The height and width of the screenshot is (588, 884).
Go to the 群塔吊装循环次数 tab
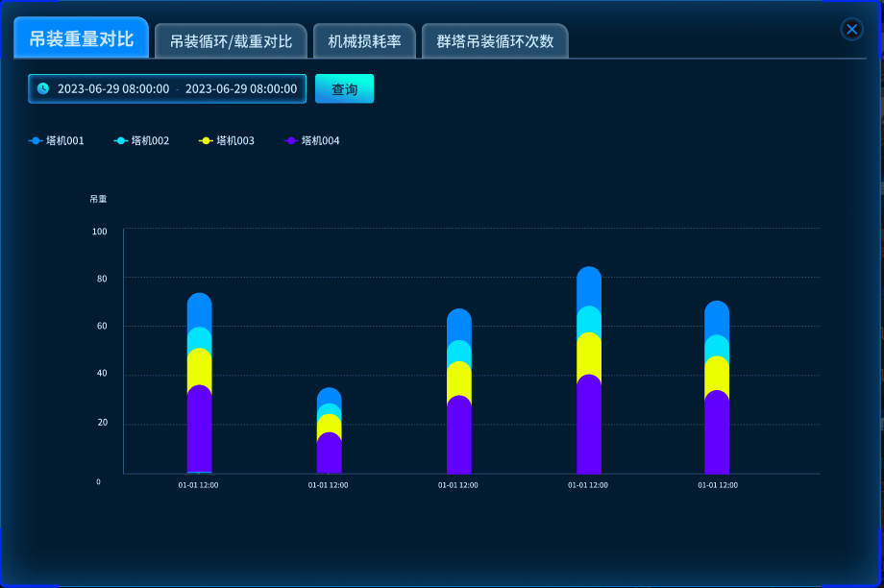coord(495,41)
